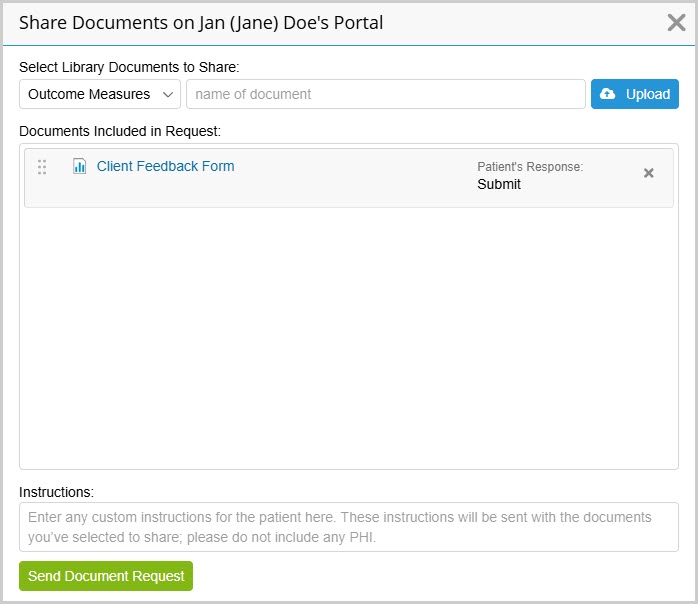Viewport: 698px width, 604px height.
Task: Focus the Instructions text area
Action: pyautogui.click(x=349, y=527)
